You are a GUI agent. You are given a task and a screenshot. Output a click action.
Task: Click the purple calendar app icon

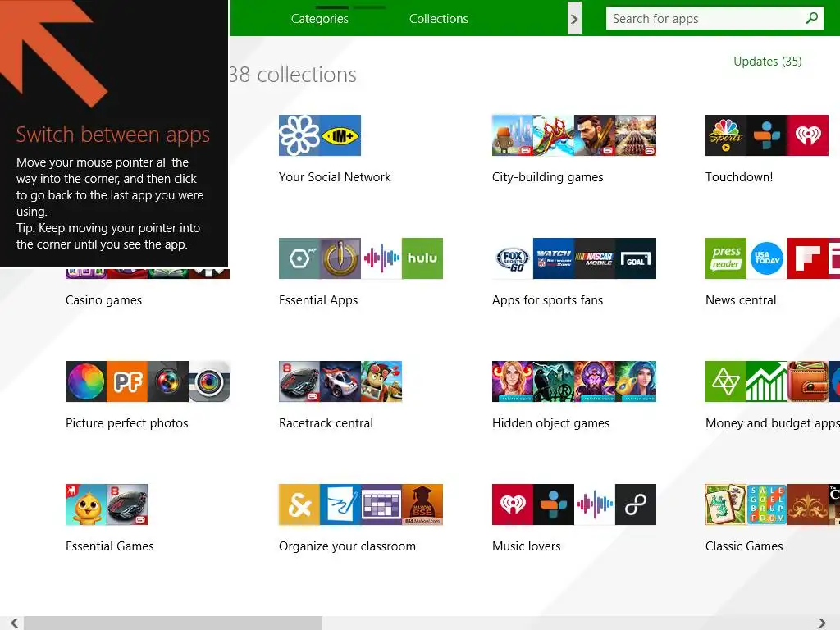[x=381, y=504]
